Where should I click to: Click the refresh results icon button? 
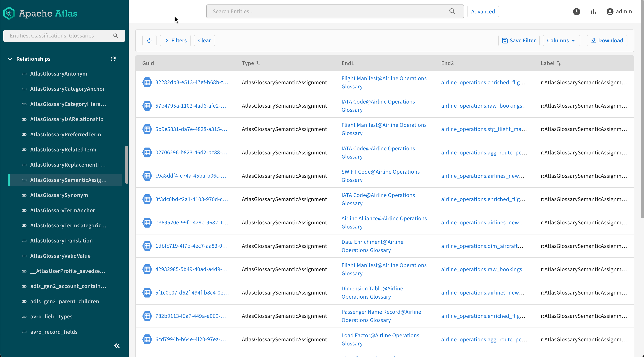(x=149, y=40)
